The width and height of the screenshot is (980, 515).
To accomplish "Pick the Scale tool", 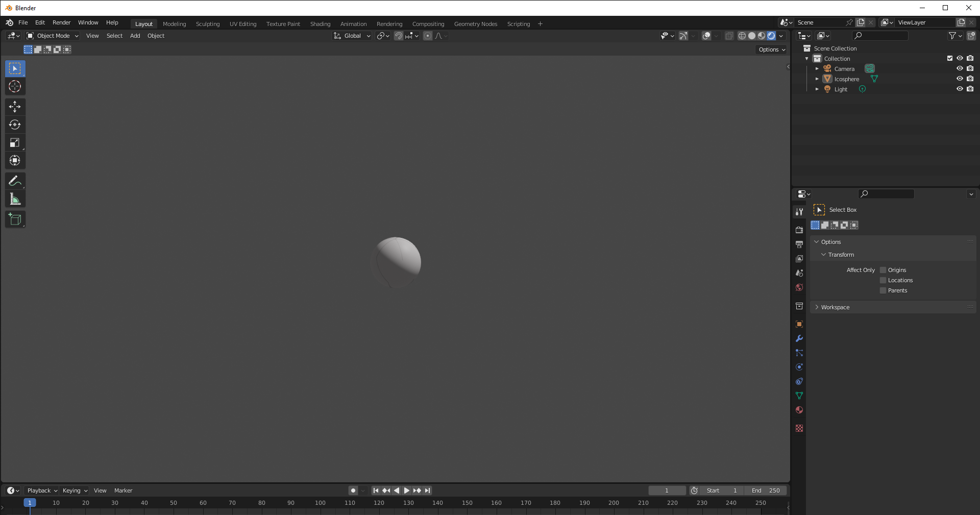I will pyautogui.click(x=15, y=143).
